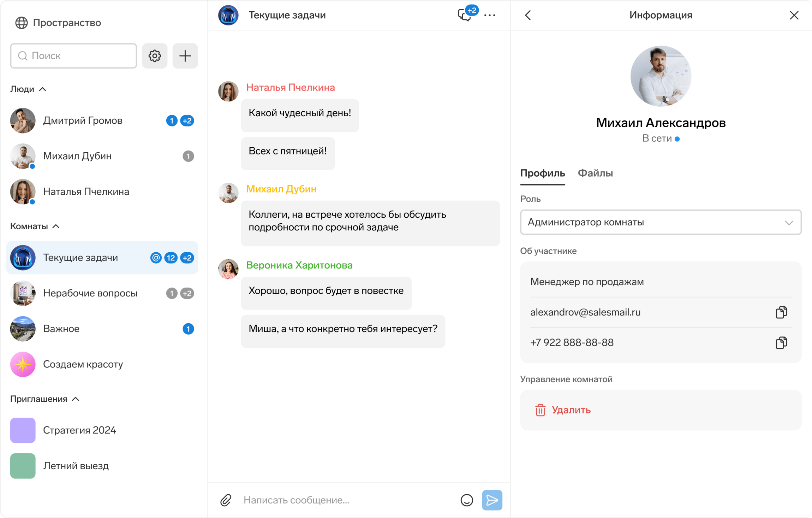
Task: Click the plus button to create a chat
Action: [x=185, y=56]
